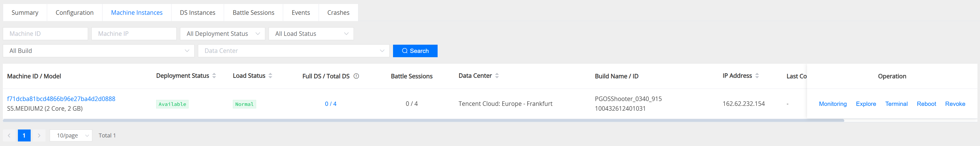Open the Battle Sessions tab
Screen dimensions: 980x146
pyautogui.click(x=253, y=13)
